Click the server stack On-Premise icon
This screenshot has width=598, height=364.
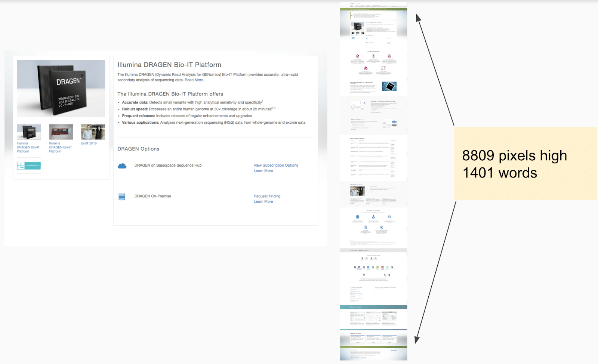coord(122,197)
